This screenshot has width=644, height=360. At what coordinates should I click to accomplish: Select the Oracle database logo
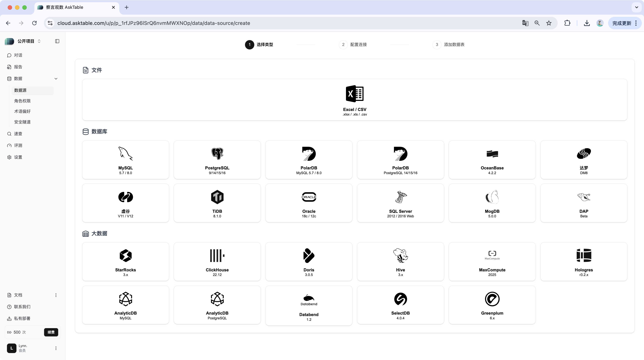[x=309, y=197]
